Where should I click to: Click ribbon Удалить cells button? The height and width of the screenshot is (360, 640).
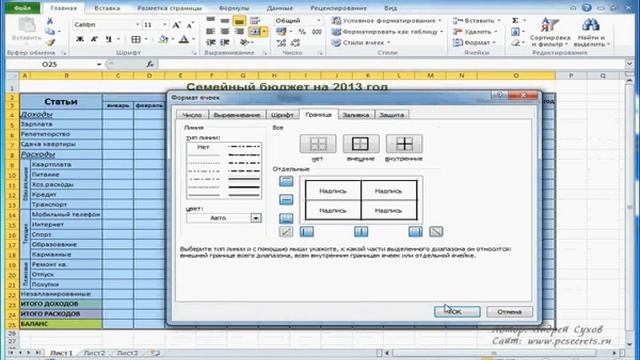coord(476,31)
